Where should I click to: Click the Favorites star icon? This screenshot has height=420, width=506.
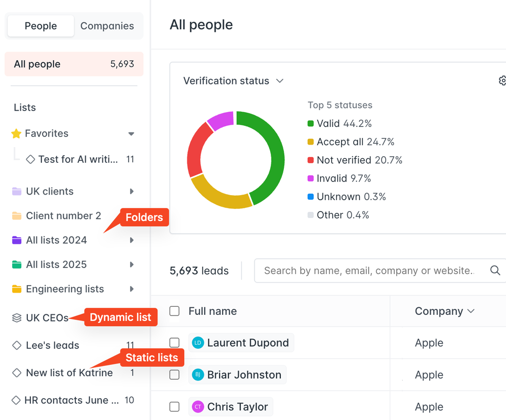(x=16, y=133)
